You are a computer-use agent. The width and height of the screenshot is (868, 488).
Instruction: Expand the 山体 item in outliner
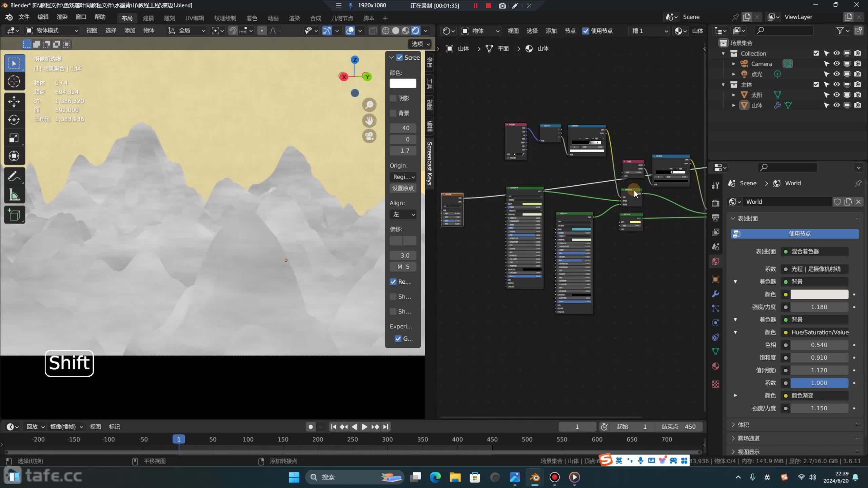click(734, 105)
